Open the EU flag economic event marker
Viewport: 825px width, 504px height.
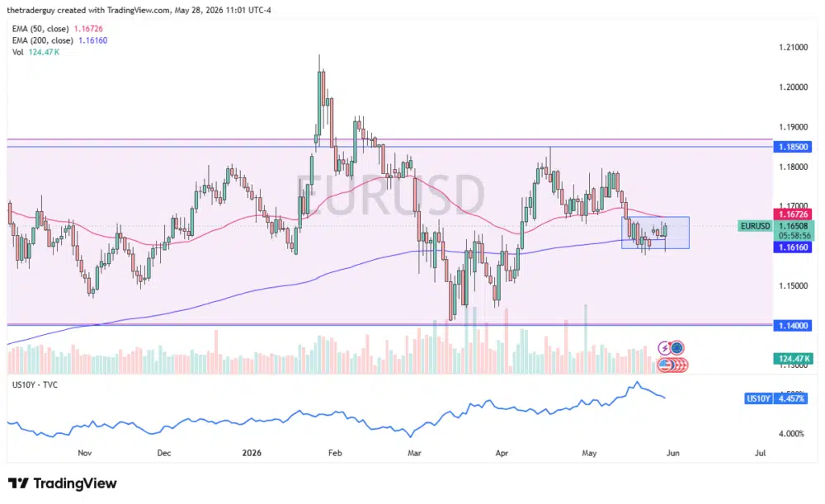(x=676, y=348)
